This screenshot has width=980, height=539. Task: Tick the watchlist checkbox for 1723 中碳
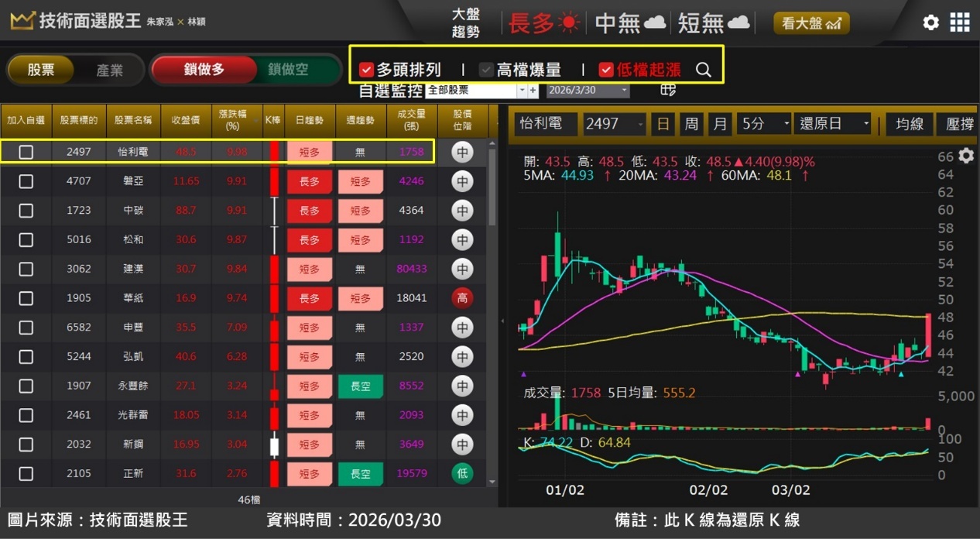click(26, 211)
